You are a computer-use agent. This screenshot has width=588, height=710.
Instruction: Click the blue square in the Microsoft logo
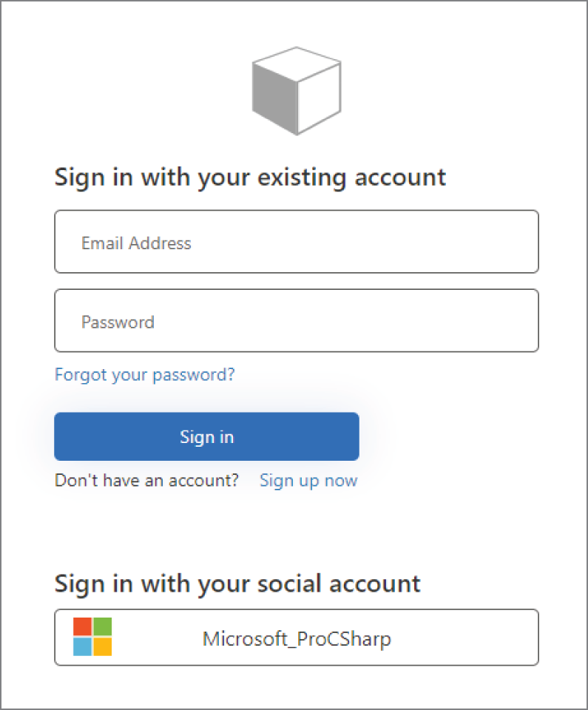[x=81, y=646]
